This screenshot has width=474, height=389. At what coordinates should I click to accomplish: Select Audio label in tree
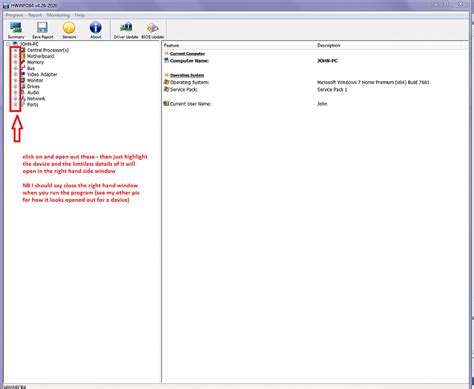pos(33,92)
